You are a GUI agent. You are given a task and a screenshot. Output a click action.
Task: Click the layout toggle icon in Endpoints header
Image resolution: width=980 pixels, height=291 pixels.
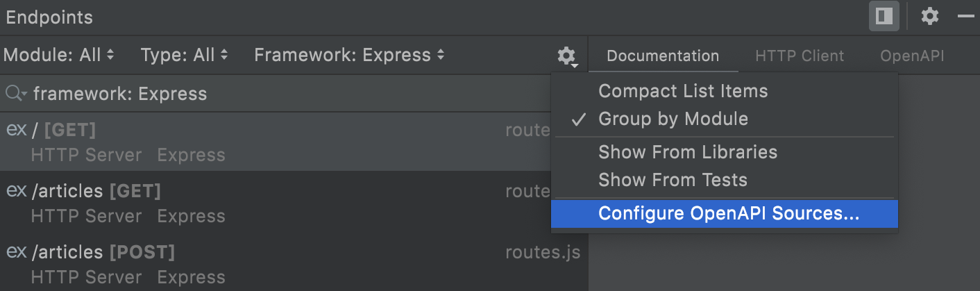[x=884, y=17]
